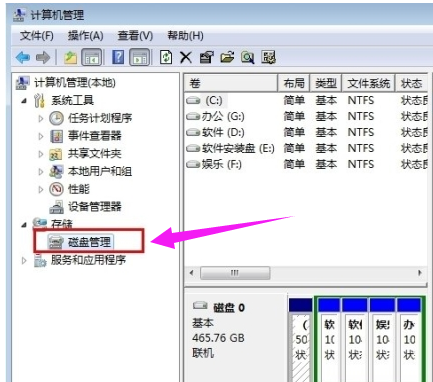Click the horizontal scrollbar thumb

235,273
